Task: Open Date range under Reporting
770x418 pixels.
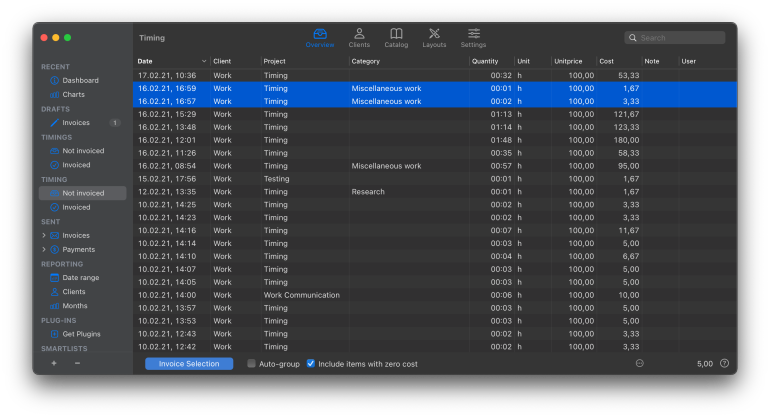Action: [80, 278]
